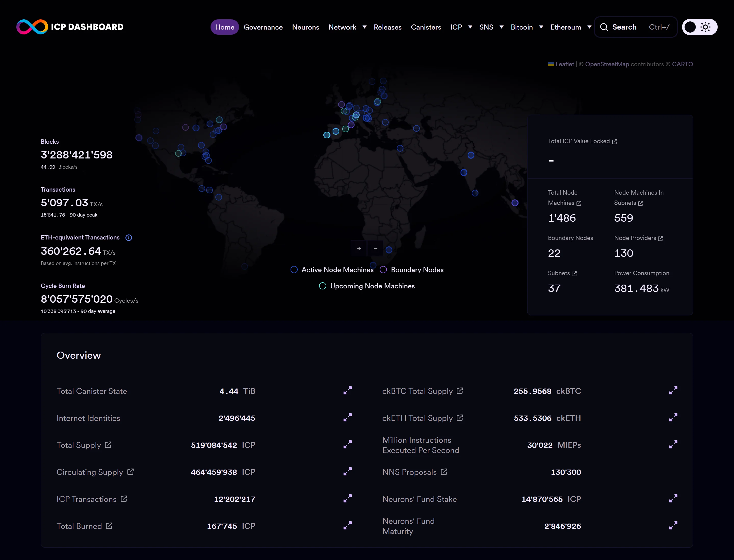Image resolution: width=734 pixels, height=560 pixels.
Task: Open the Releases page
Action: click(x=387, y=27)
